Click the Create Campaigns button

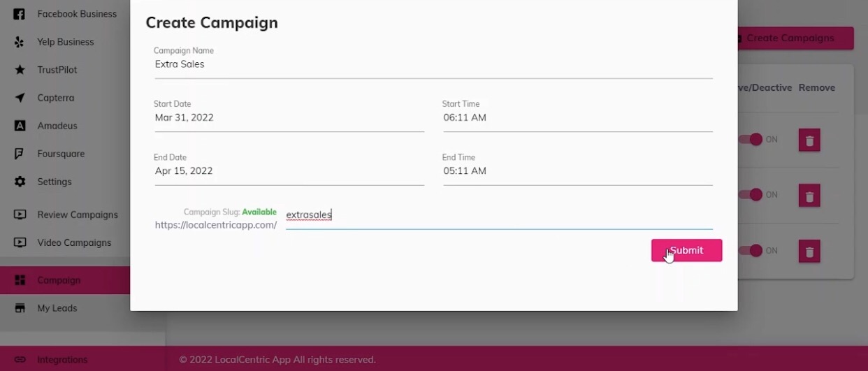click(794, 38)
